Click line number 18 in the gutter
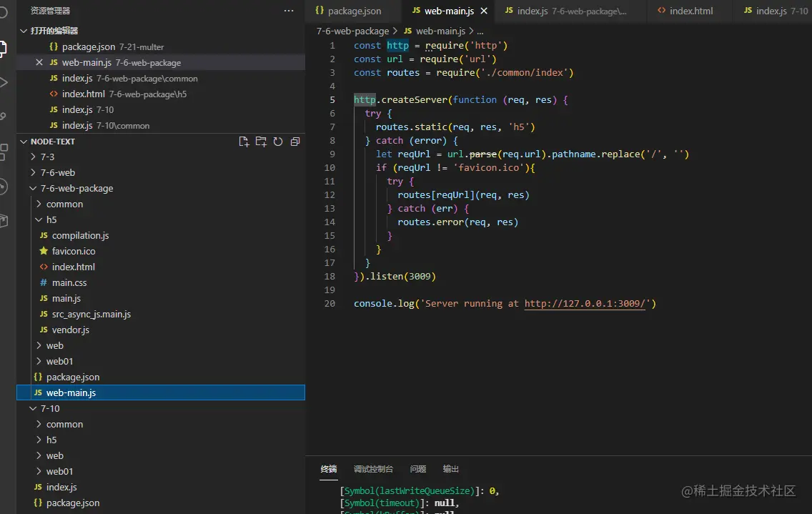This screenshot has height=514, width=812. (330, 276)
